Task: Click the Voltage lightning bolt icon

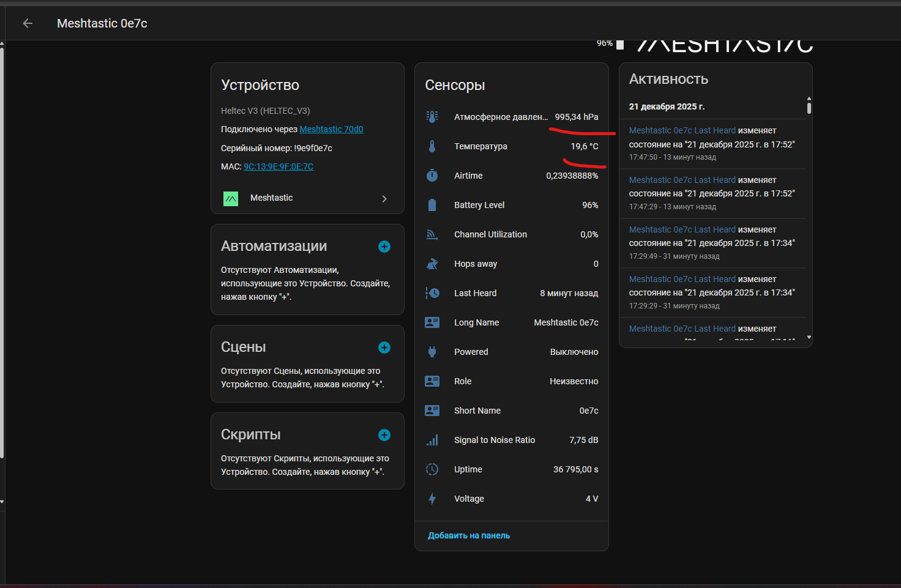Action: tap(432, 499)
